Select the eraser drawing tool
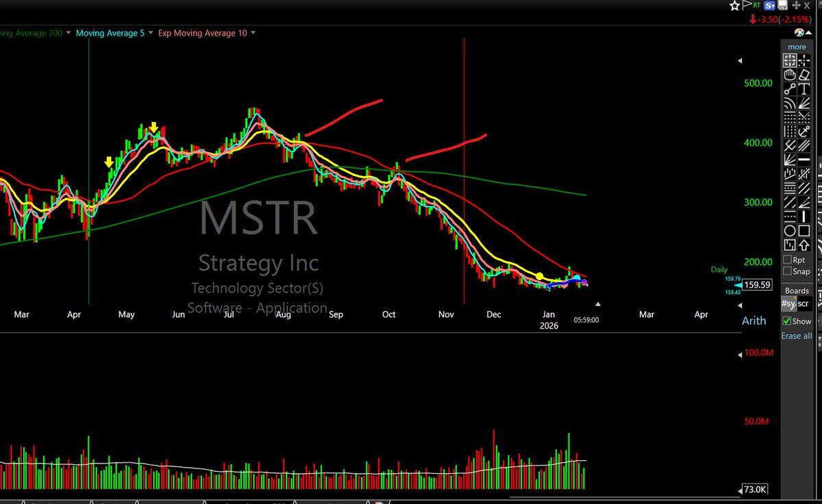The width and height of the screenshot is (822, 504). click(804, 74)
